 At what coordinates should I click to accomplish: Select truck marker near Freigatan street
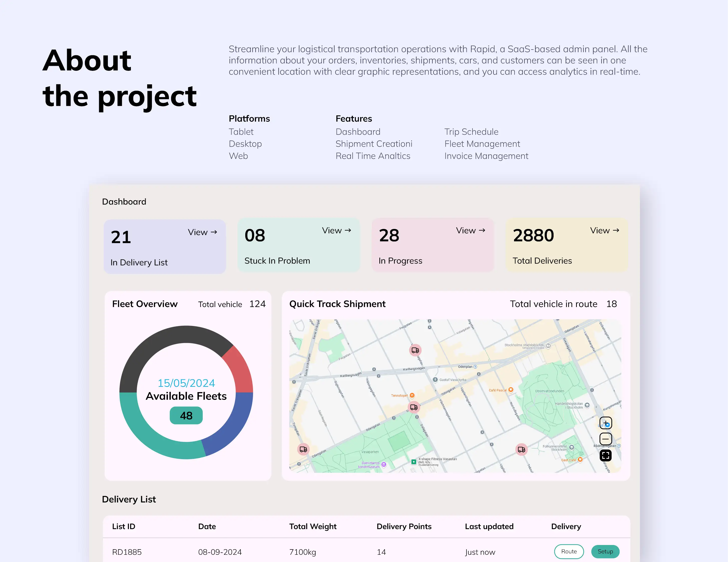point(415,350)
